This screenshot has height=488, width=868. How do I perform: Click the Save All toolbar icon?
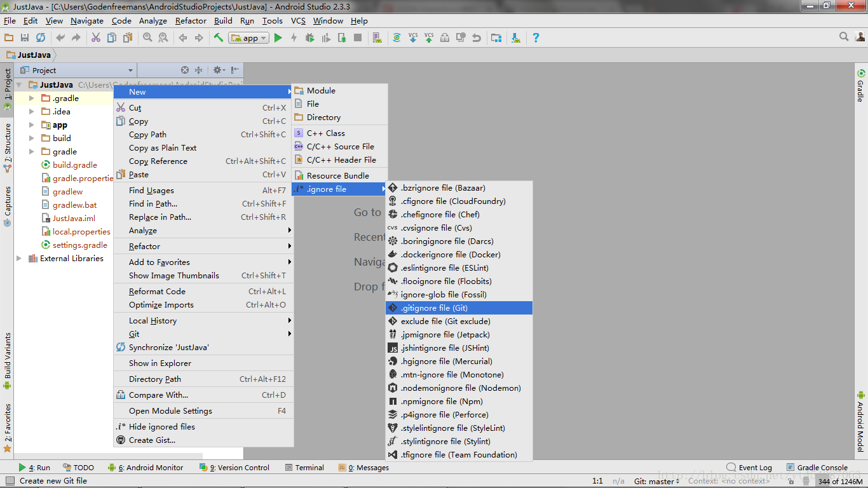(25, 38)
